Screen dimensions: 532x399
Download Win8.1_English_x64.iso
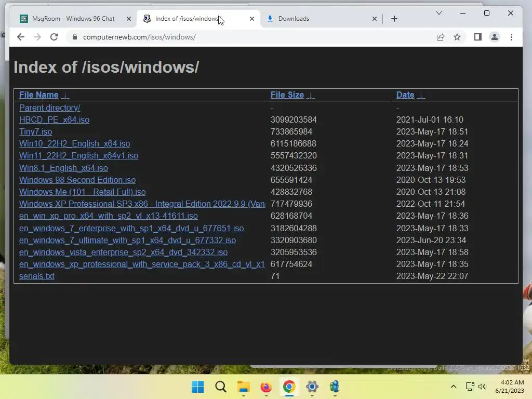pos(63,168)
